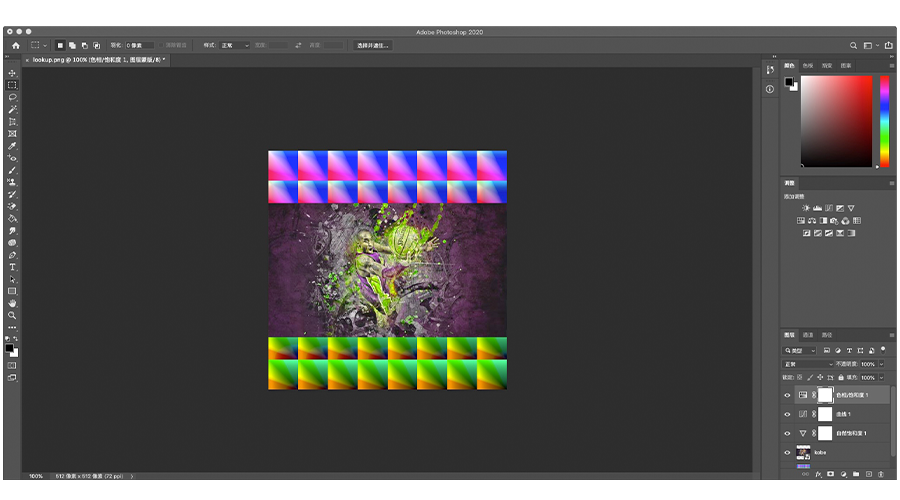Open the layer opacity dropdown arrow
Viewport: 900px width, 500px height.
[882, 364]
